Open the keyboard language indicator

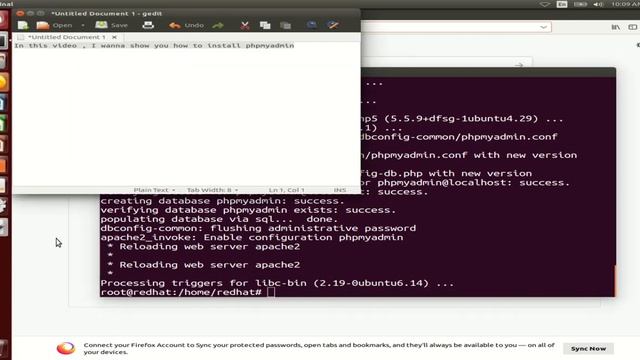point(562,4)
